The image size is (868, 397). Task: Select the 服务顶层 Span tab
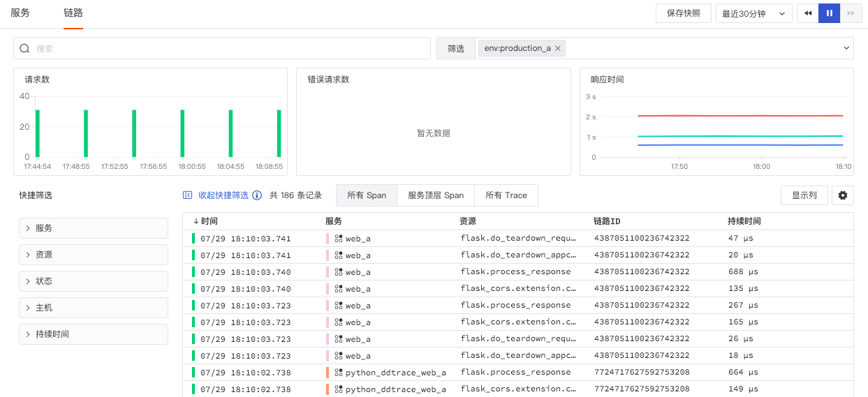pyautogui.click(x=436, y=195)
